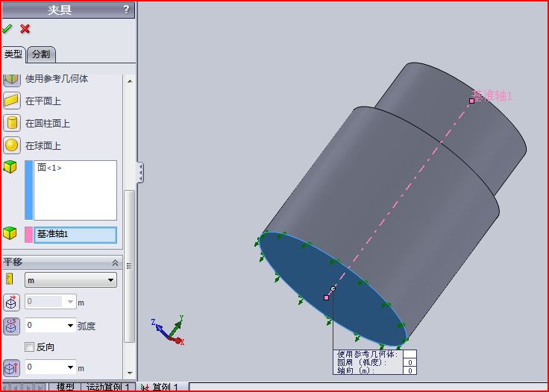This screenshot has width=549, height=392.
Task: Click 在平面上 label
Action: [43, 101]
